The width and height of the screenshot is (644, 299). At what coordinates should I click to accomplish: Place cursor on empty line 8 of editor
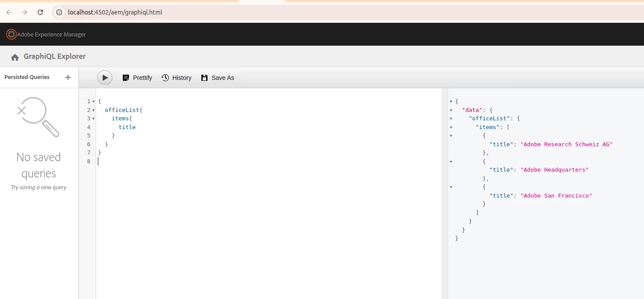coord(268,162)
